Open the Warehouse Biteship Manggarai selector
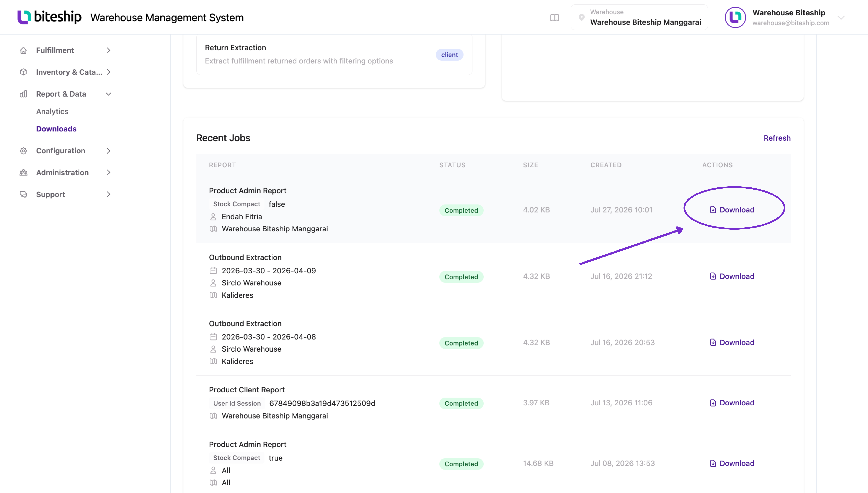The height and width of the screenshot is (493, 868). [639, 17]
